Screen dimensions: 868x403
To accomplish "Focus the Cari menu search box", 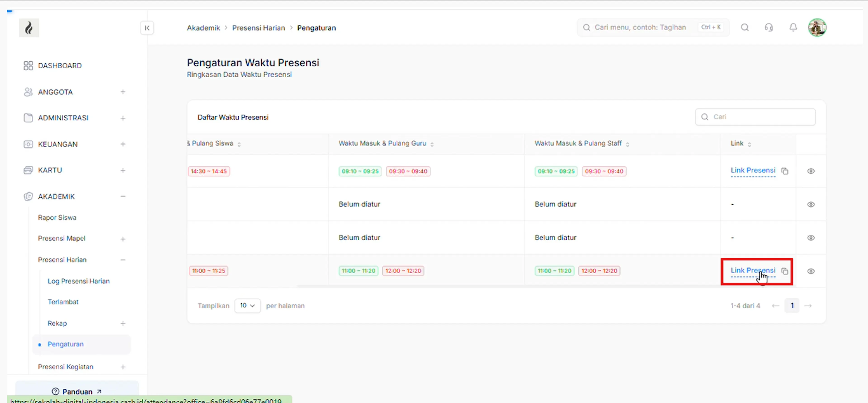I will [653, 27].
